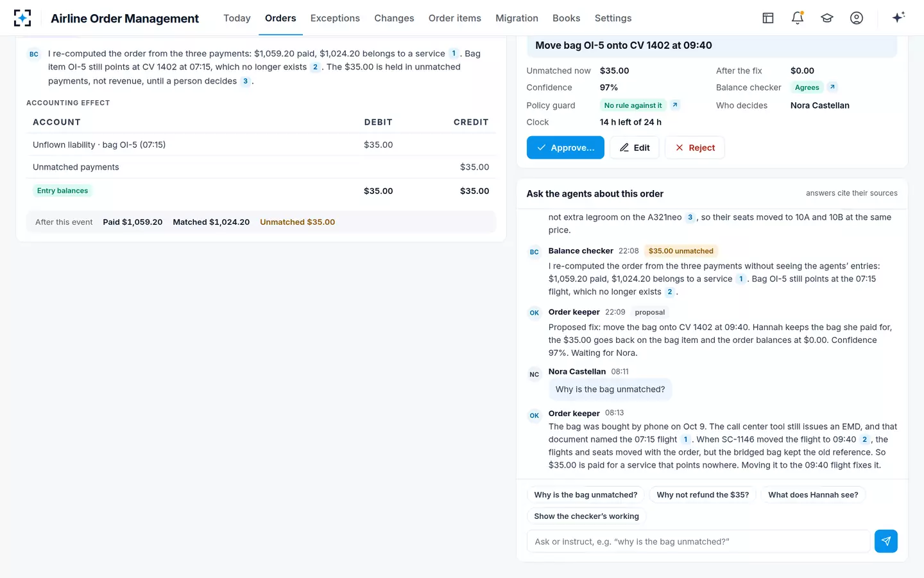Click the OK avatar on the 22:09 proposal message
Image resolution: width=924 pixels, height=578 pixels.
coord(535,313)
